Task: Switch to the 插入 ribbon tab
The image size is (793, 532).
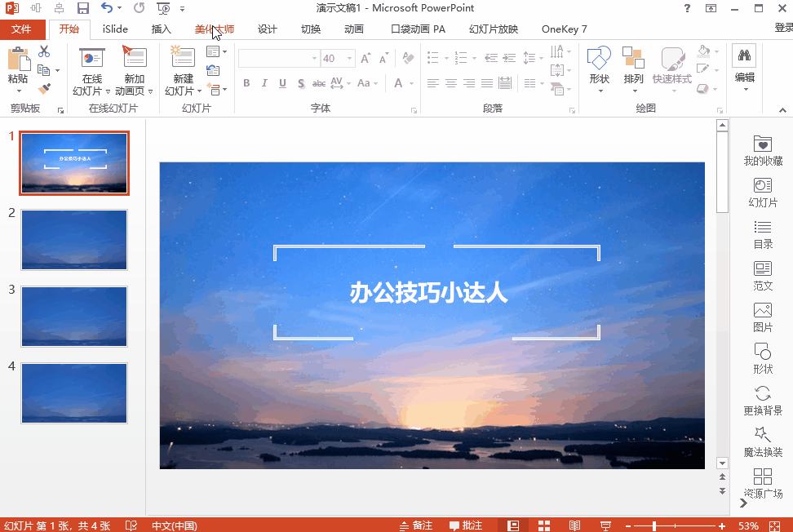Action: click(161, 29)
